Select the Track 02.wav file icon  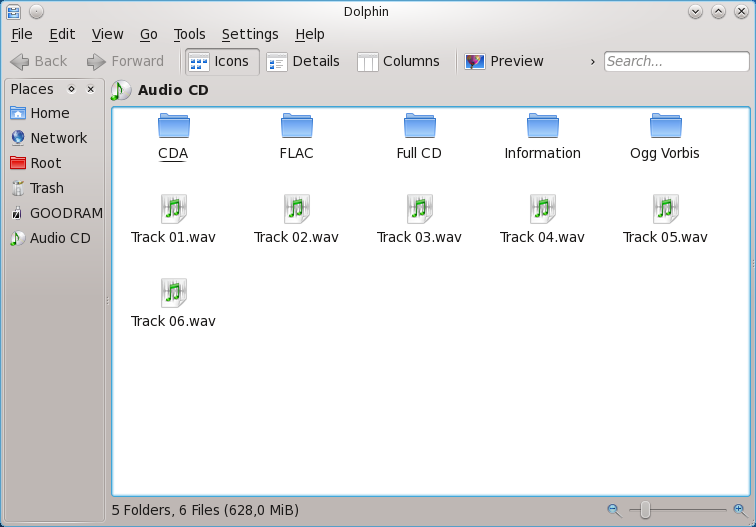pyautogui.click(x=297, y=209)
